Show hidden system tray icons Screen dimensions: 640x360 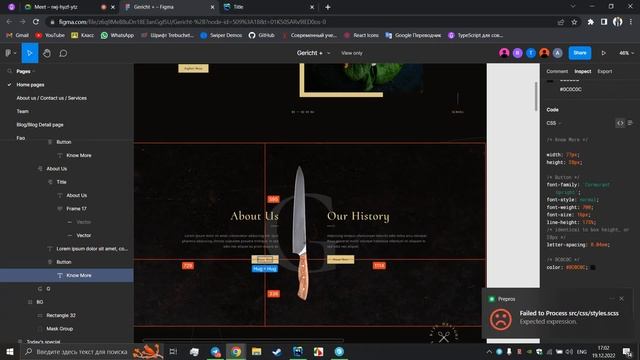[489, 352]
